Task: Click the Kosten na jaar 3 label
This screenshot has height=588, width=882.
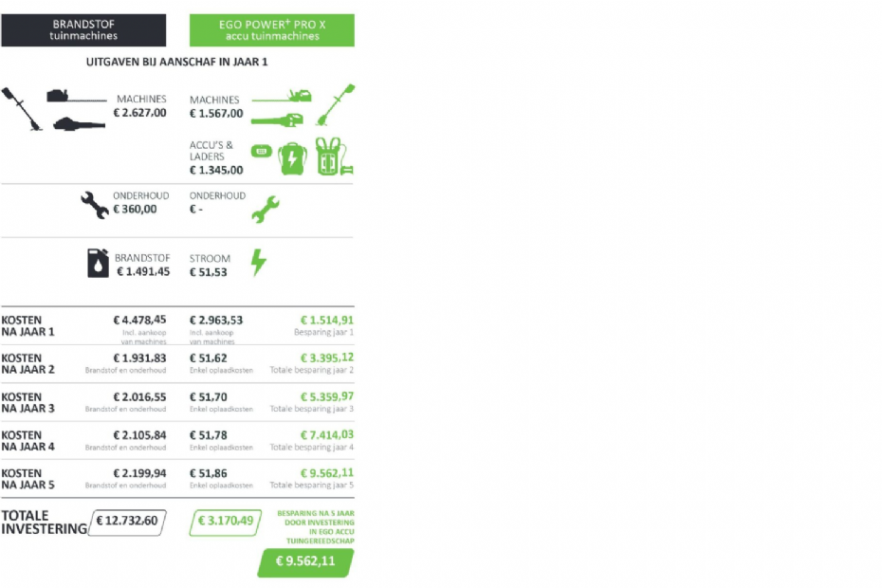Action: tap(28, 402)
